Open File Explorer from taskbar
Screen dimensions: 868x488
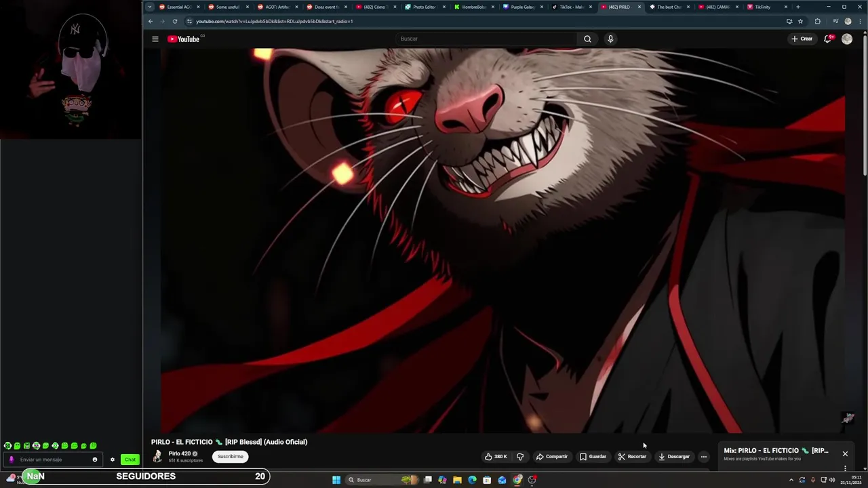point(457,480)
